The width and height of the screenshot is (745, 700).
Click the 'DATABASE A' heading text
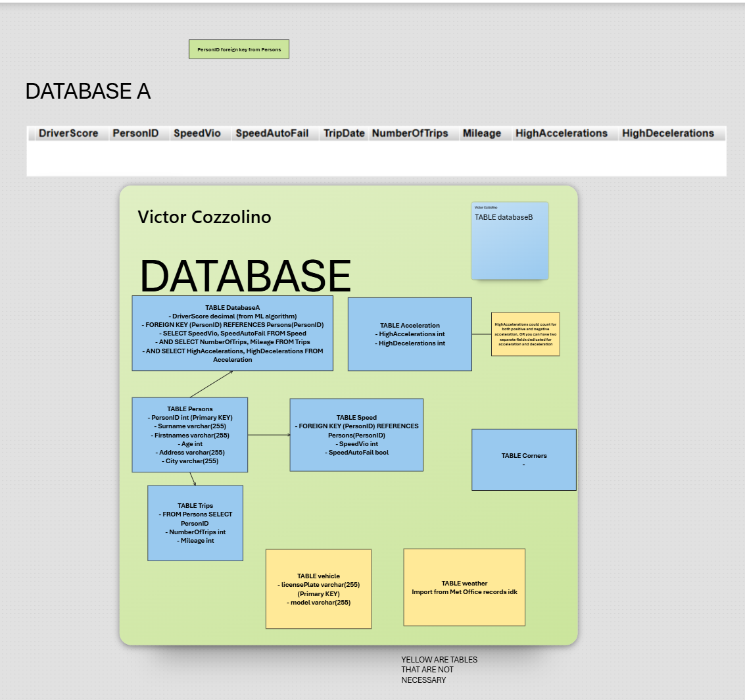coord(88,91)
